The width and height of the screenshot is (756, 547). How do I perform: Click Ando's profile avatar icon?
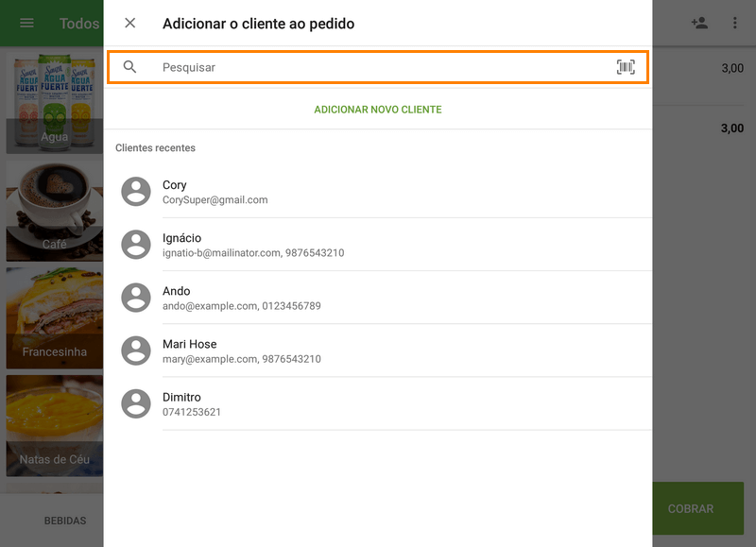(x=135, y=297)
